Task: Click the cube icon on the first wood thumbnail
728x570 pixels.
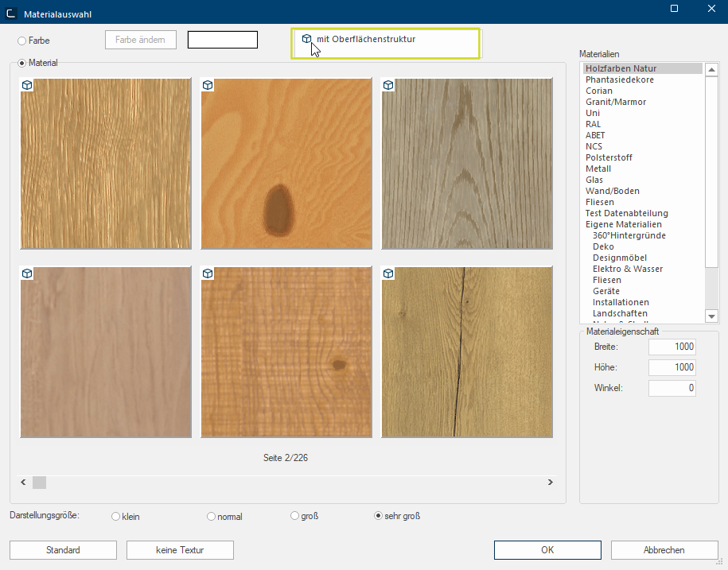Action: point(27,85)
